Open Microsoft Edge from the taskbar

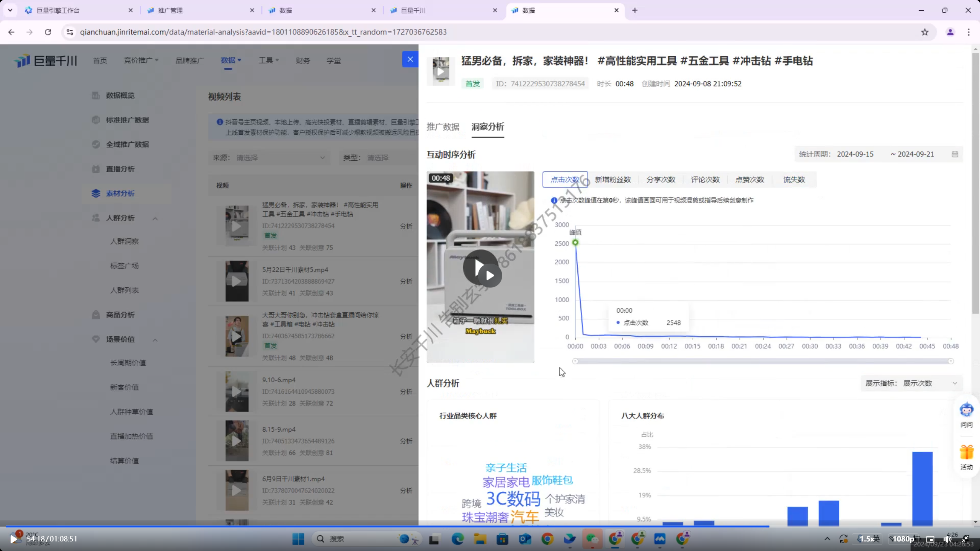[x=457, y=539]
